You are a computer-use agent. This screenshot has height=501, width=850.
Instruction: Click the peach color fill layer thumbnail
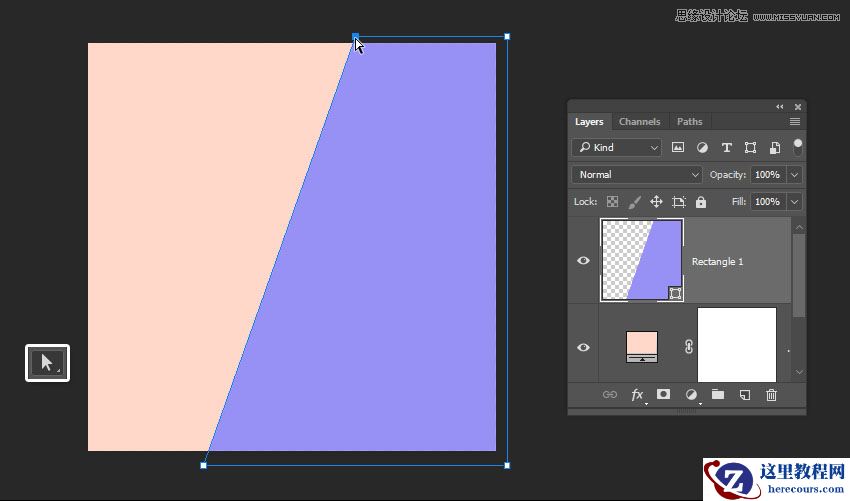click(642, 346)
